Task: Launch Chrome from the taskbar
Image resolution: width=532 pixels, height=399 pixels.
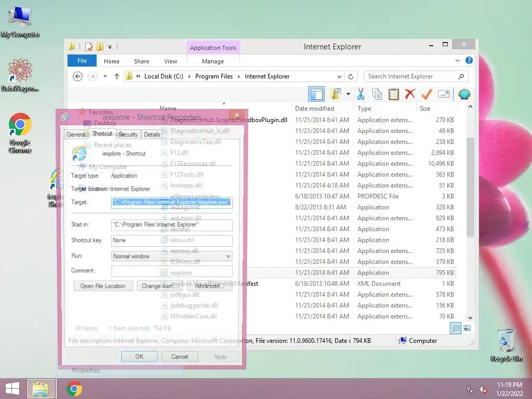Action: (74, 389)
